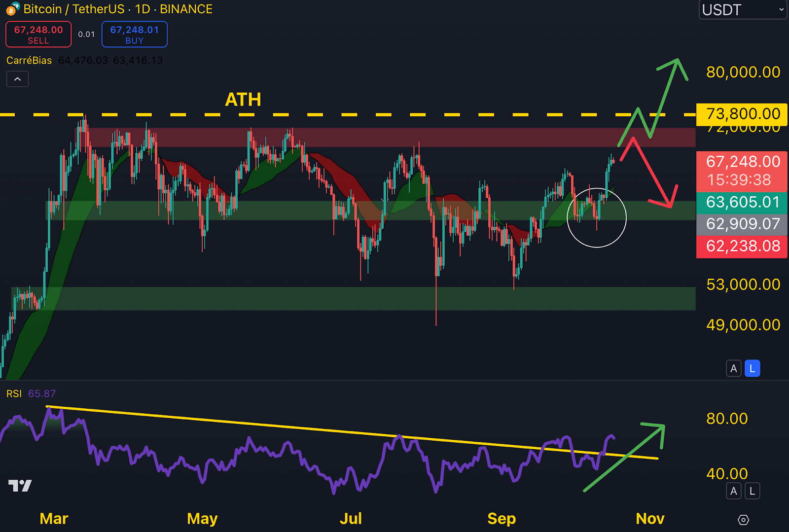Screen dimensions: 789x532
Task: Click the grey 62,909.07 price label
Action: click(x=742, y=224)
